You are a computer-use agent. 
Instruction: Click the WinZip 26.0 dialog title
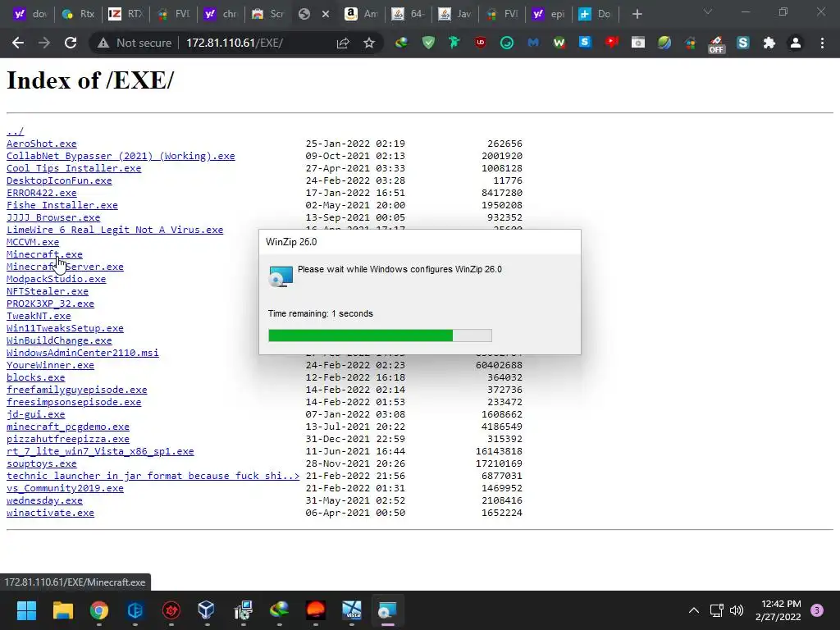pyautogui.click(x=291, y=242)
